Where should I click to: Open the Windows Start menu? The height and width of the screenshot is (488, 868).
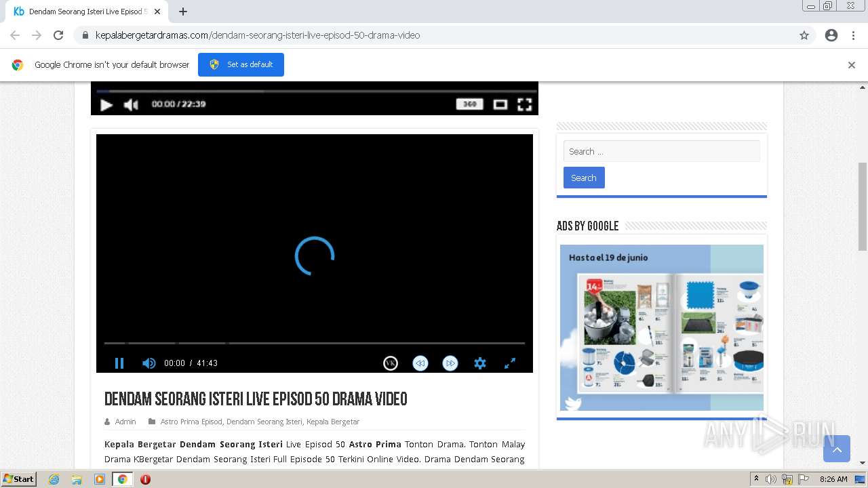tap(19, 479)
